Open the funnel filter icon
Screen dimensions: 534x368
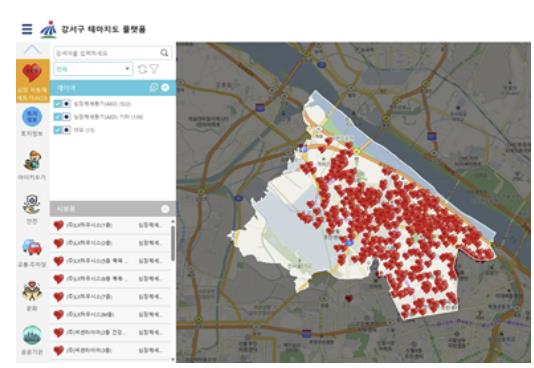(154, 69)
